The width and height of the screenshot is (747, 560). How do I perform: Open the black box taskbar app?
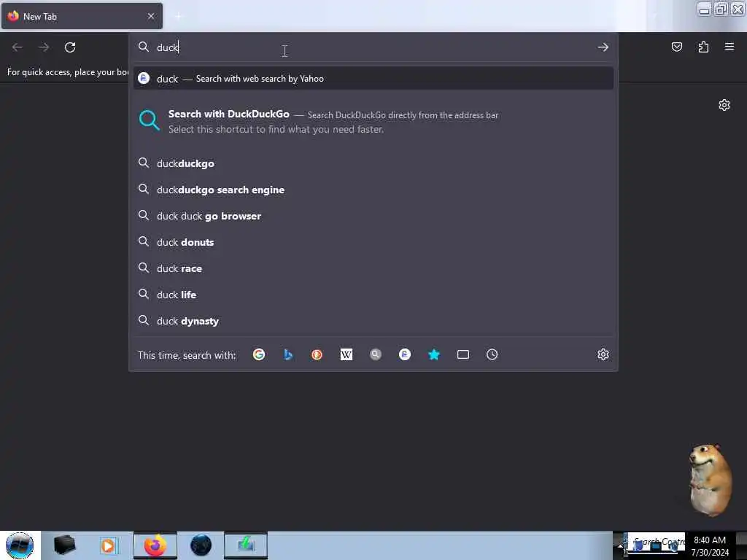(64, 545)
